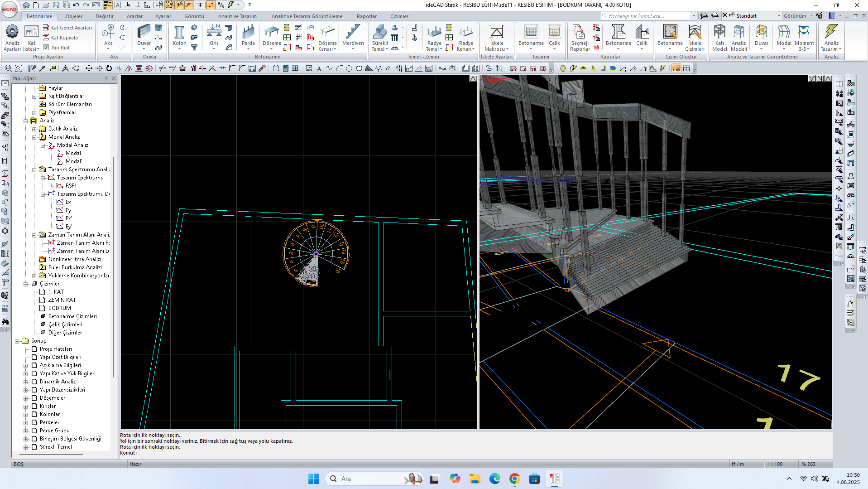Switch to the Değiştir tab
The width and height of the screenshot is (868, 489).
pos(105,16)
